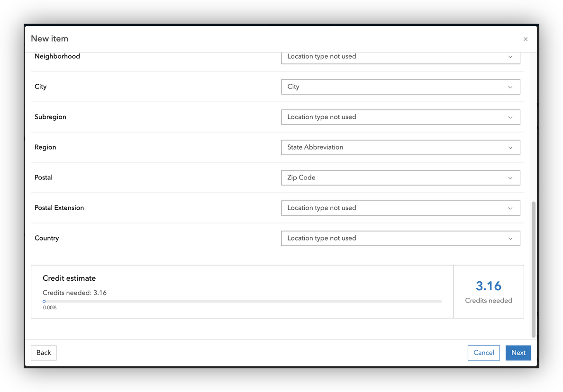Click the chevron arrow in City dropdown
Screen dimensions: 563x392
click(510, 87)
